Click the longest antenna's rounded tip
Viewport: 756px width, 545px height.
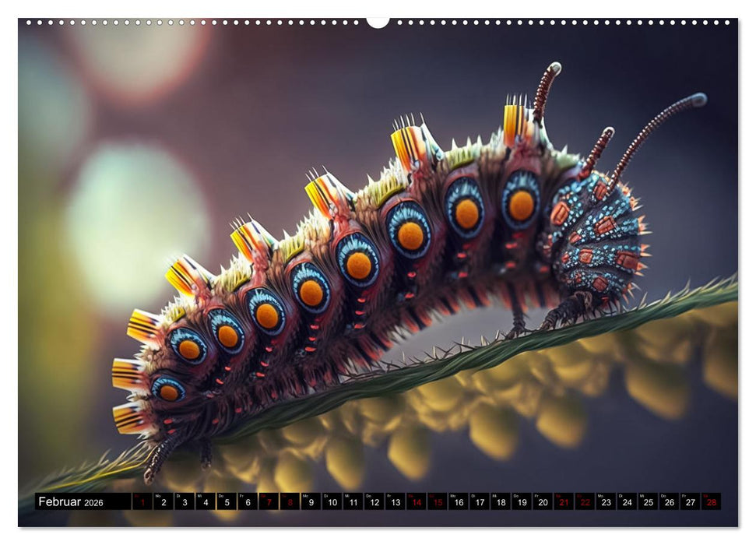pyautogui.click(x=698, y=99)
